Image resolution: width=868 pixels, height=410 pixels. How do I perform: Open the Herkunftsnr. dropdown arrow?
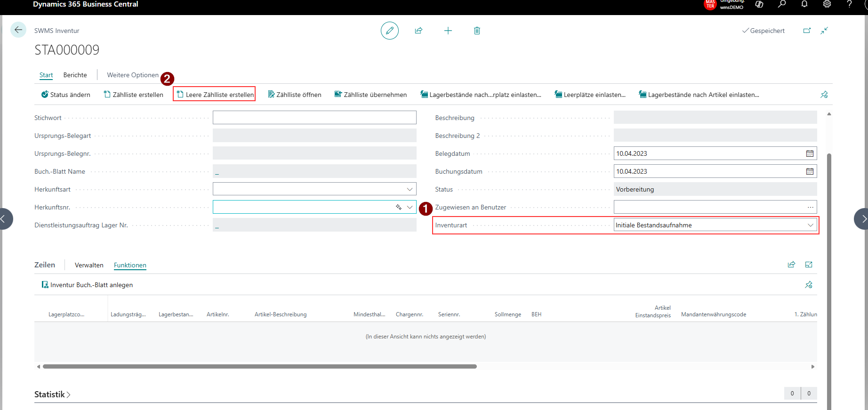pyautogui.click(x=410, y=207)
